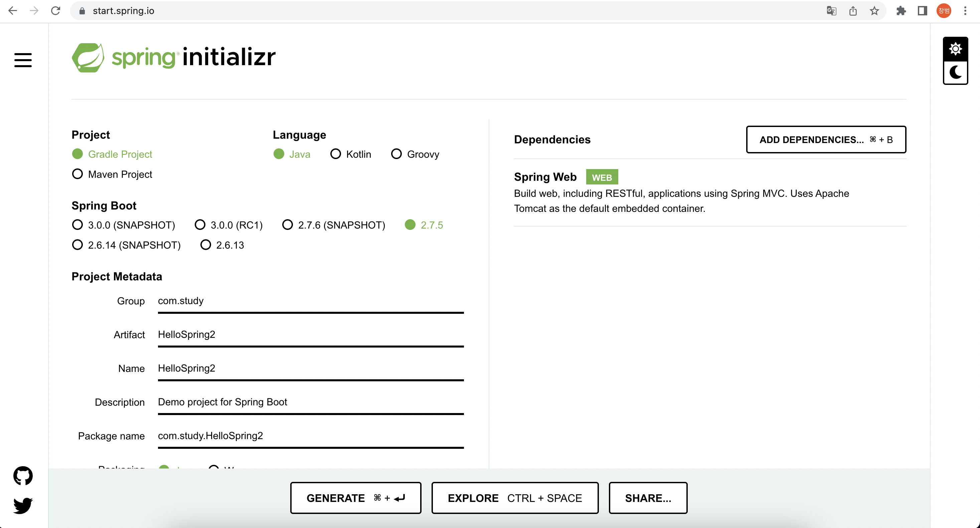Click the EXPLORE button
980x528 pixels.
tap(515, 498)
